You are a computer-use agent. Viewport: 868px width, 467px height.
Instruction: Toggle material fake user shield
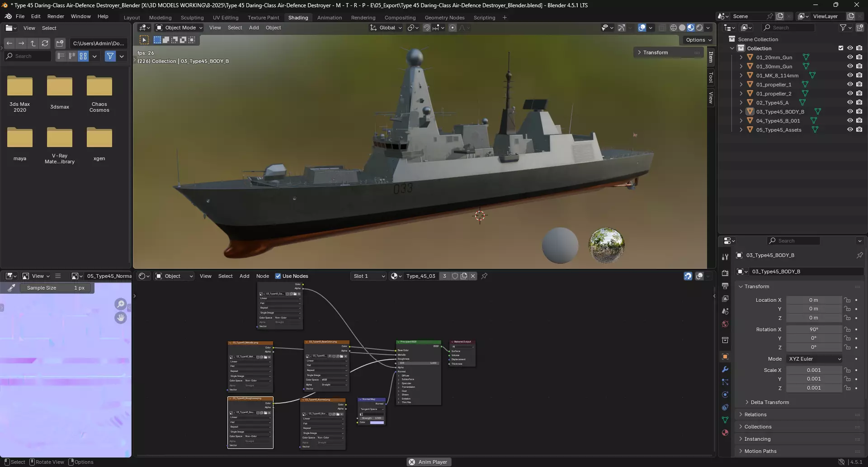(x=455, y=276)
